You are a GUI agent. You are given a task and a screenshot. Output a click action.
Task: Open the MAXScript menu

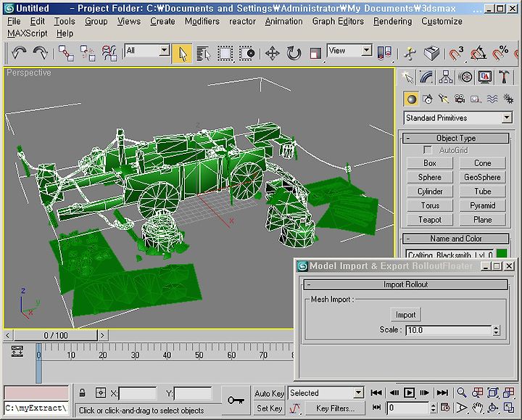(x=28, y=33)
